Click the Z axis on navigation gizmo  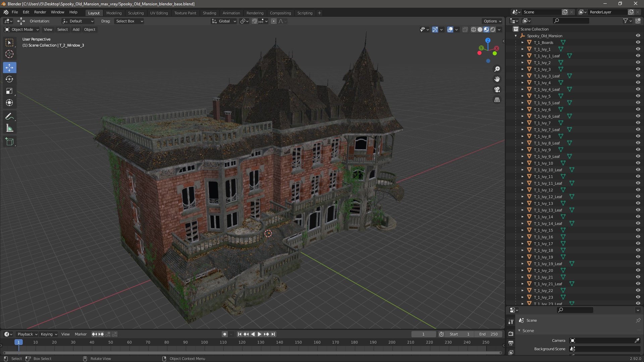coord(488,40)
